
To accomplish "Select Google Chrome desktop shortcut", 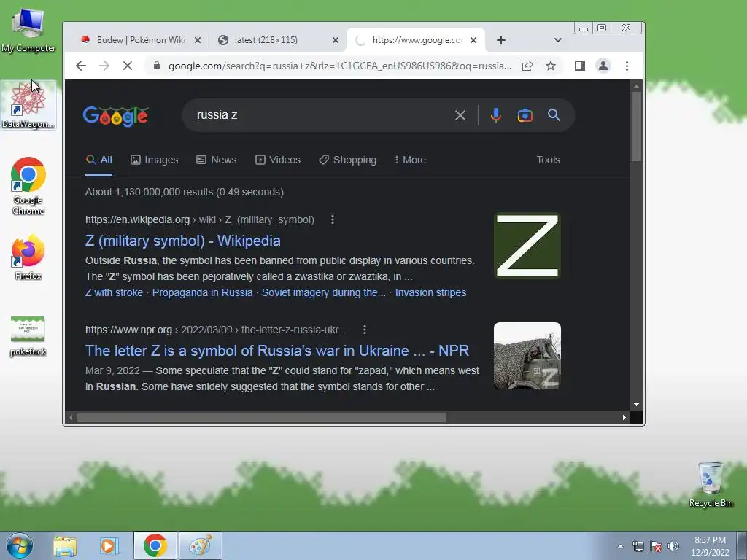I will [x=28, y=186].
